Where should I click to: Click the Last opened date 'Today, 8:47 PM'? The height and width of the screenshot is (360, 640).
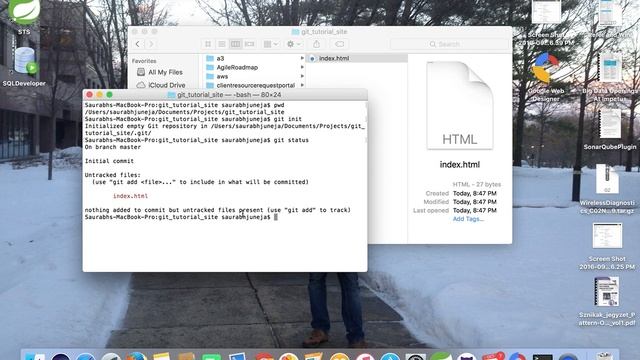(x=475, y=211)
